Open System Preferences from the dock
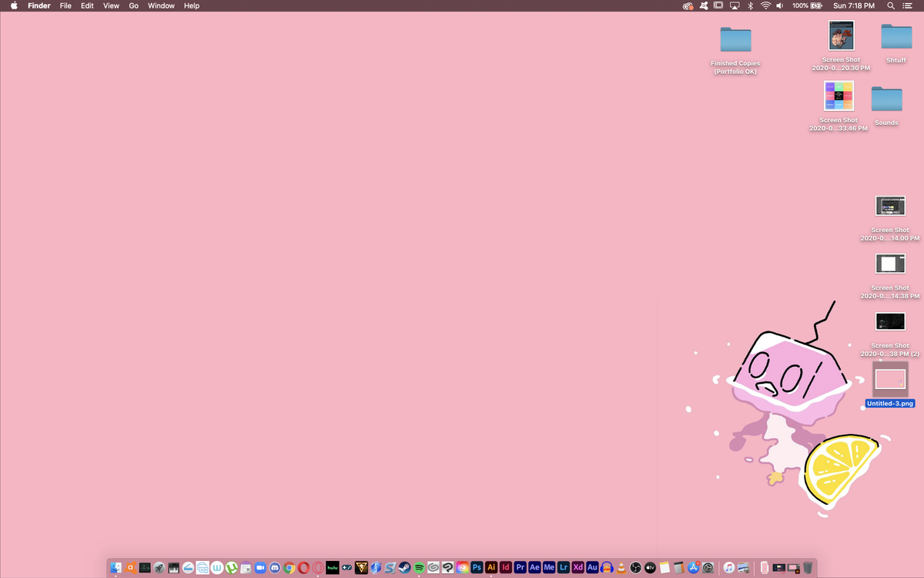This screenshot has height=578, width=924. coord(708,568)
